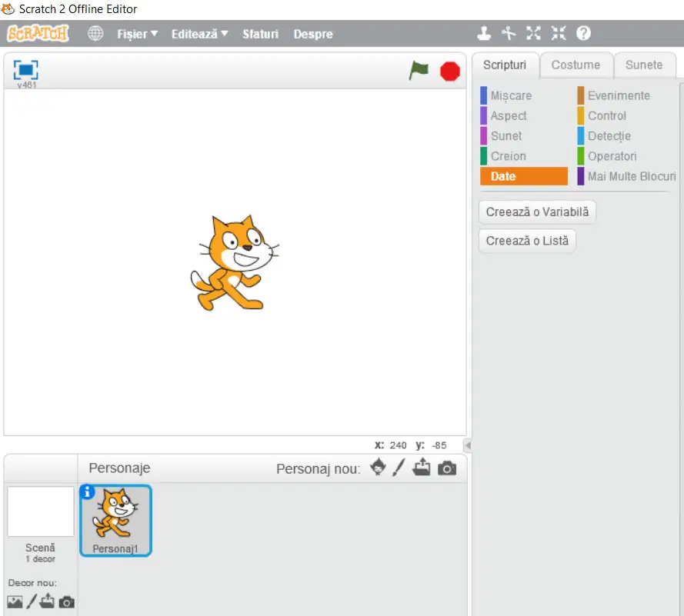Select the Grow sprite tool
The width and height of the screenshot is (684, 616).
[533, 33]
